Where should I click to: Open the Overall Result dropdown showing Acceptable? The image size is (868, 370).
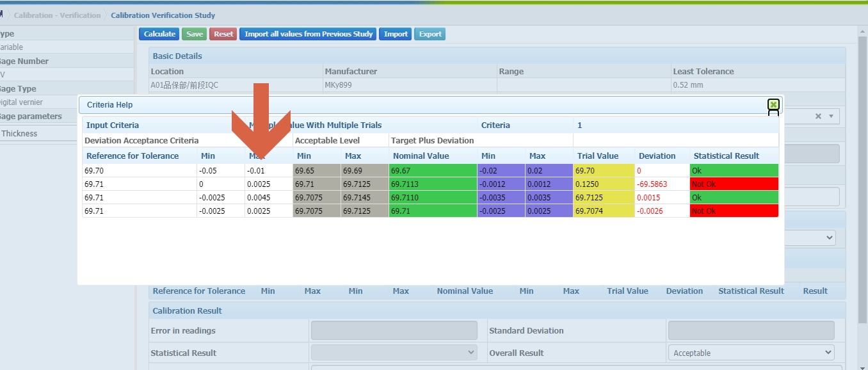click(x=751, y=353)
